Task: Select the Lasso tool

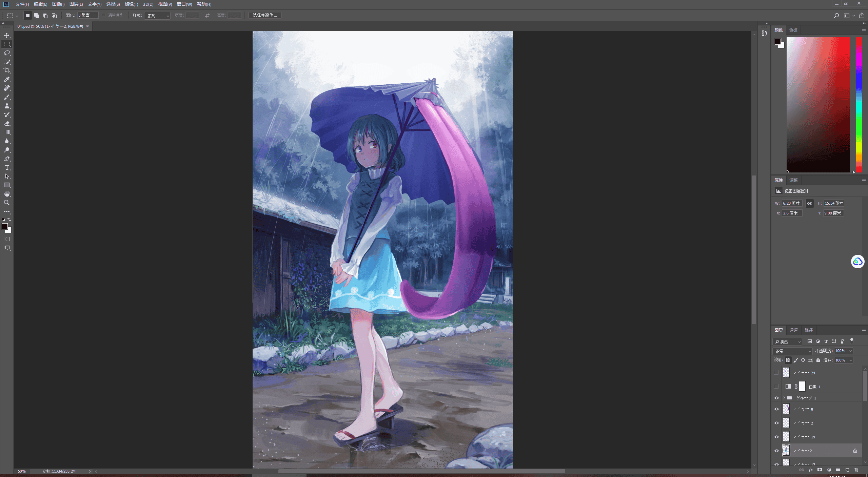Action: pos(7,53)
